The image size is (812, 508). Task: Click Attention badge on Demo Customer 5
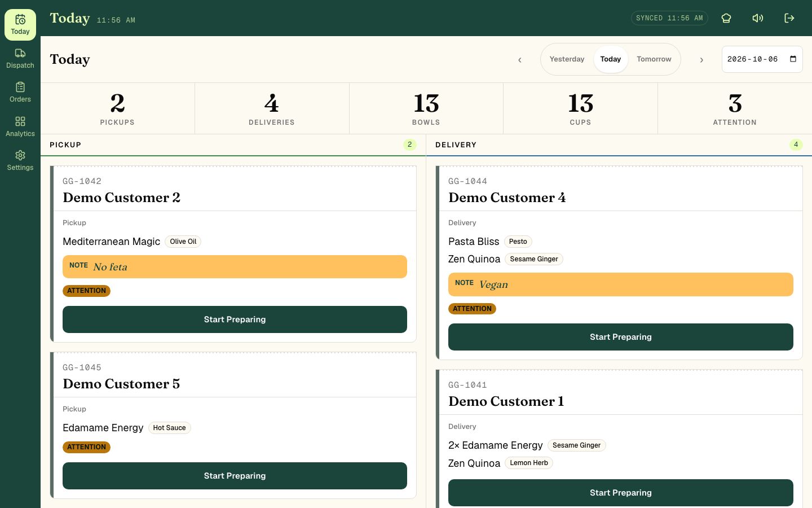86,447
